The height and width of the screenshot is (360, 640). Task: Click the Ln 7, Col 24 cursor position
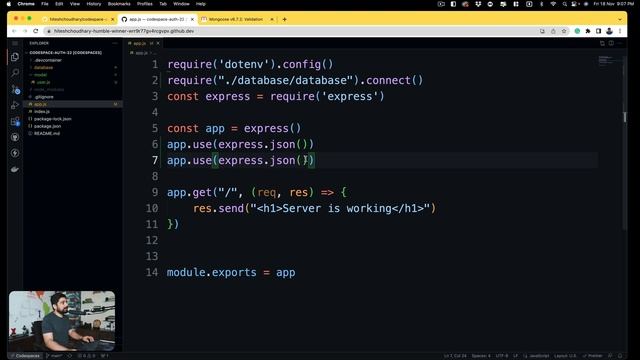[x=455, y=356]
